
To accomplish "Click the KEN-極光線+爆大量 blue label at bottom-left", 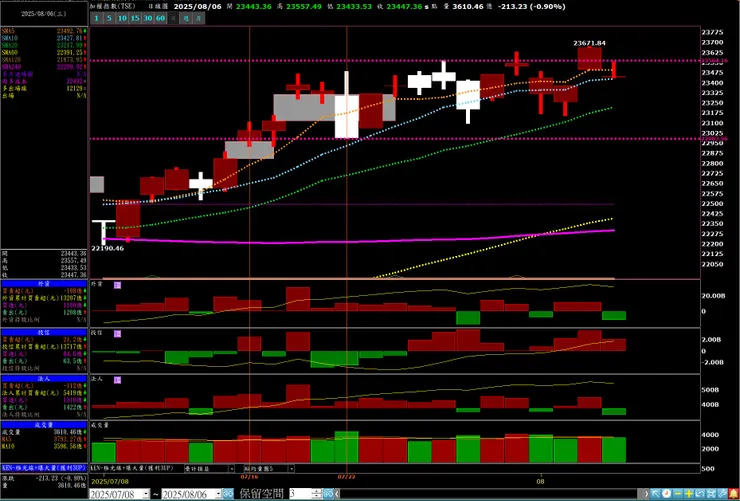I will pyautogui.click(x=44, y=468).
